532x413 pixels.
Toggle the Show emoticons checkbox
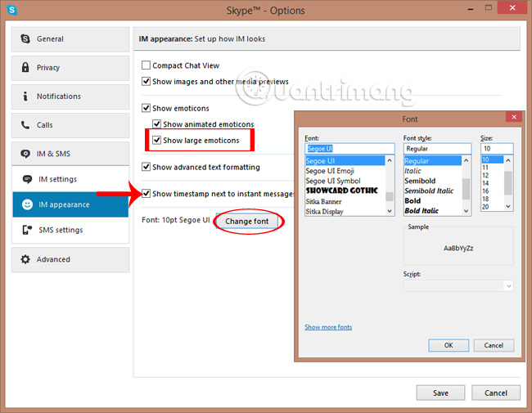click(146, 108)
